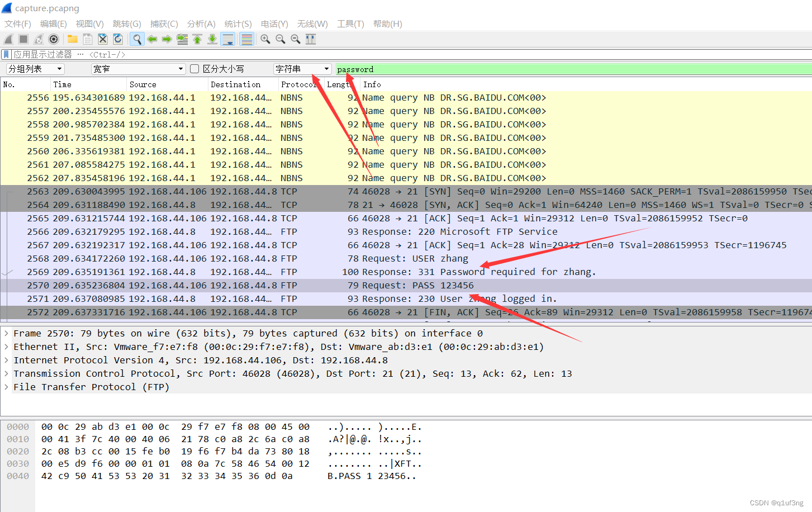Click the close capture file icon
Viewport: 812px width, 512px height.
pyautogui.click(x=103, y=39)
